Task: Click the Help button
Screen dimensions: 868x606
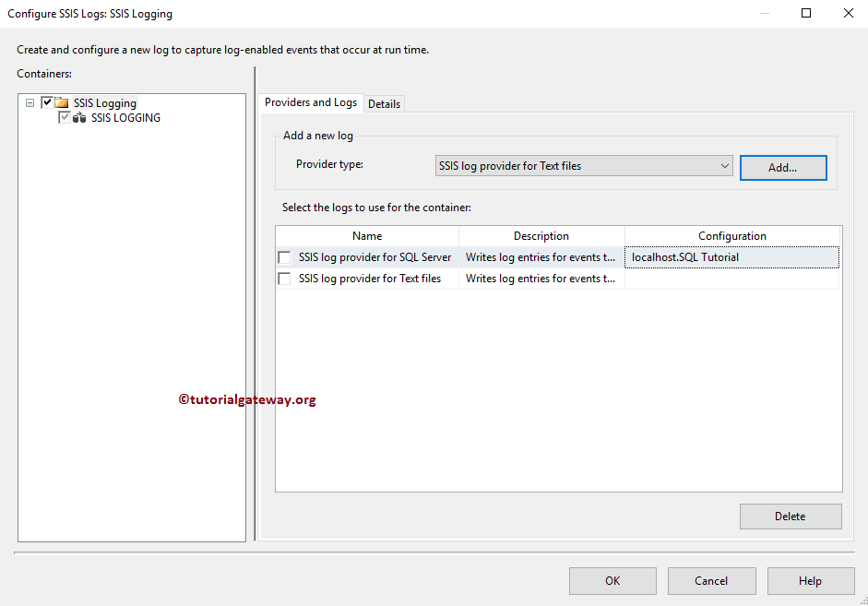Action: coord(810,580)
